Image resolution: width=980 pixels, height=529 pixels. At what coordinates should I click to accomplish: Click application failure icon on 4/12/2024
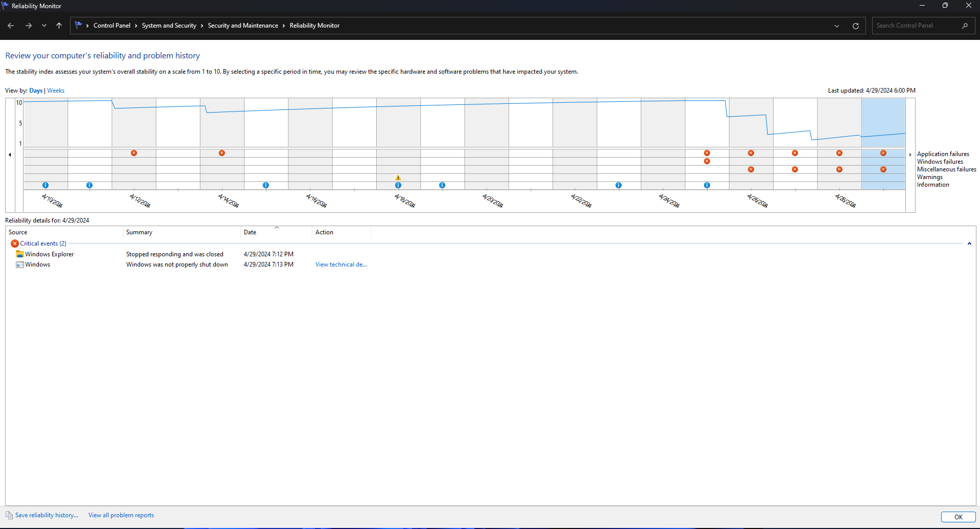click(x=134, y=153)
